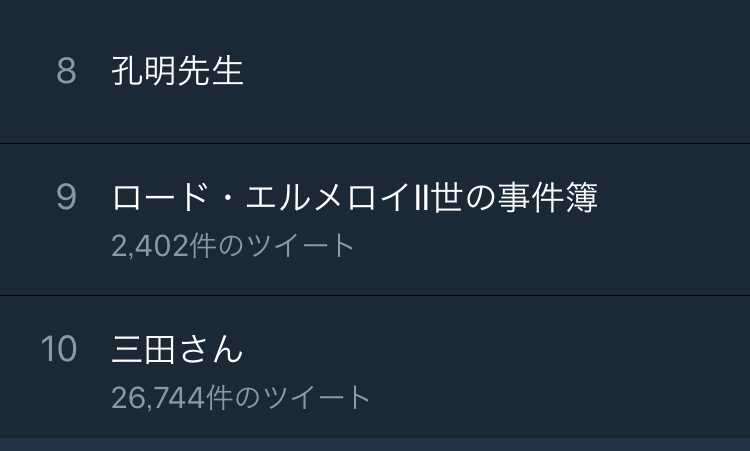This screenshot has width=750, height=451.
Task: Click the lighter bar below the trend list
Action: [x=375, y=444]
